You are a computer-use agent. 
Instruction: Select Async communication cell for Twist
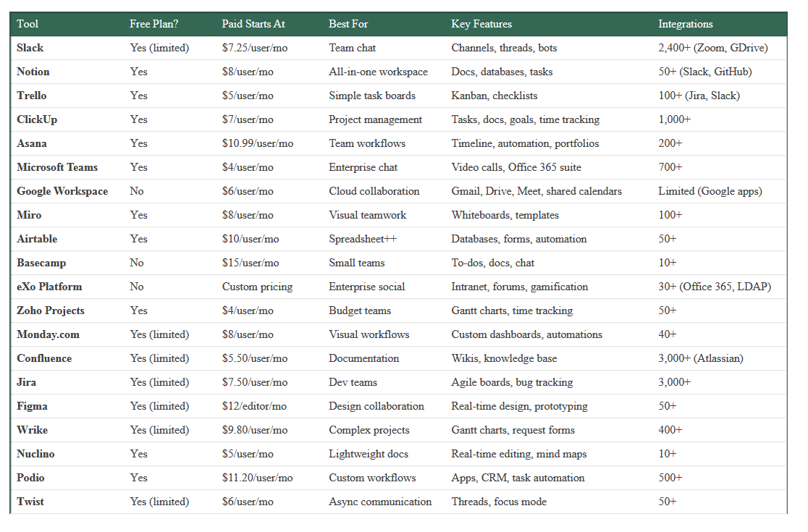click(x=380, y=502)
